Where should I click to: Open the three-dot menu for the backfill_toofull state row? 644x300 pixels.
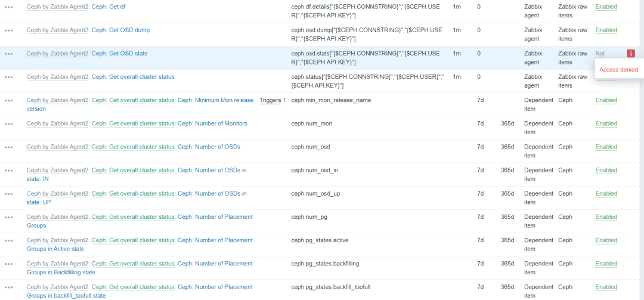[x=8, y=287]
